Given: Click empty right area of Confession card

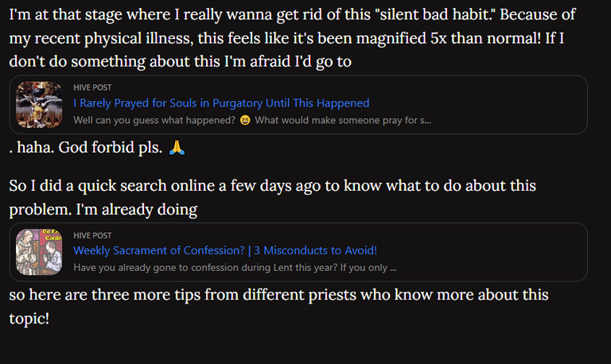Looking at the screenshot, I should pyautogui.click(x=495, y=252).
